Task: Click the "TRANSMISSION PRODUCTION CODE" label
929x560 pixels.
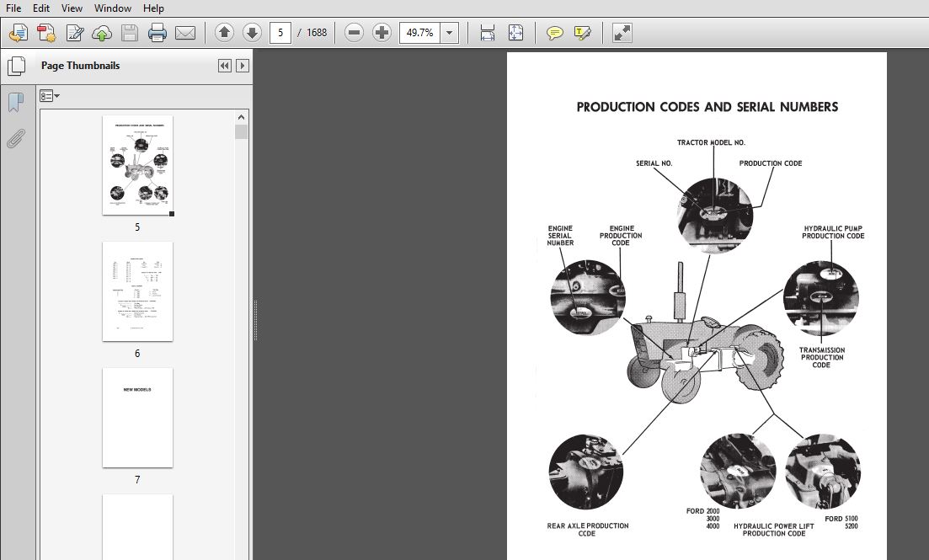Action: (822, 358)
